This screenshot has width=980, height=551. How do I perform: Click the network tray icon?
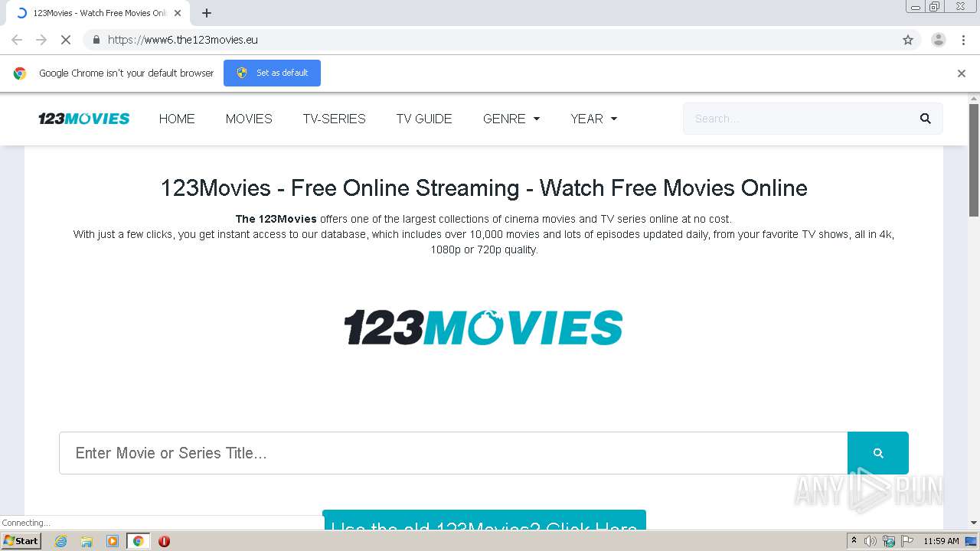(889, 541)
